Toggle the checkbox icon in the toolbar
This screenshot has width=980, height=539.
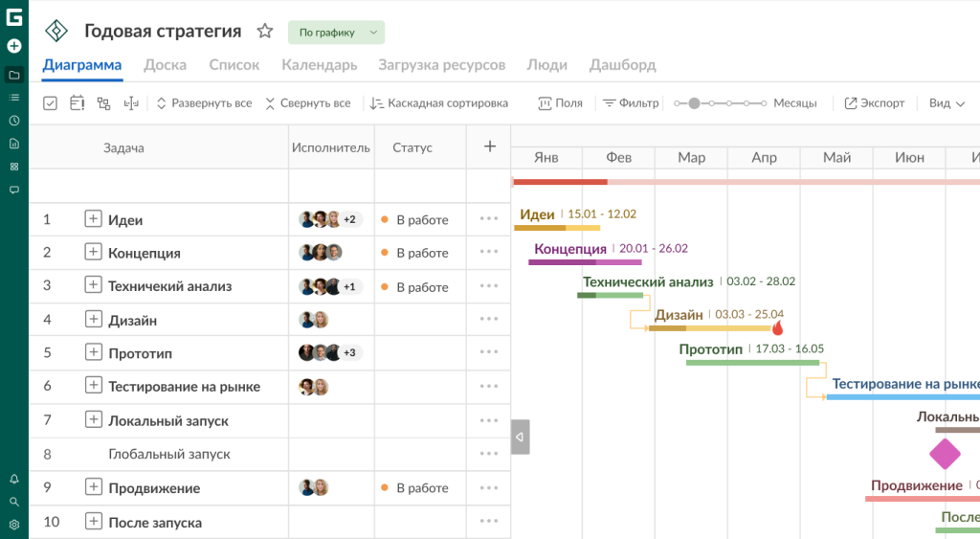pos(51,103)
